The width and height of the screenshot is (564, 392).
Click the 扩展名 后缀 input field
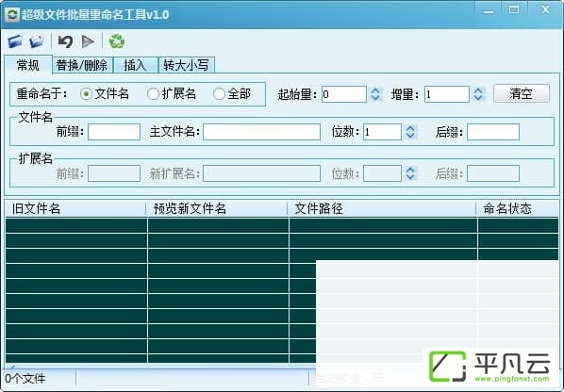point(493,173)
